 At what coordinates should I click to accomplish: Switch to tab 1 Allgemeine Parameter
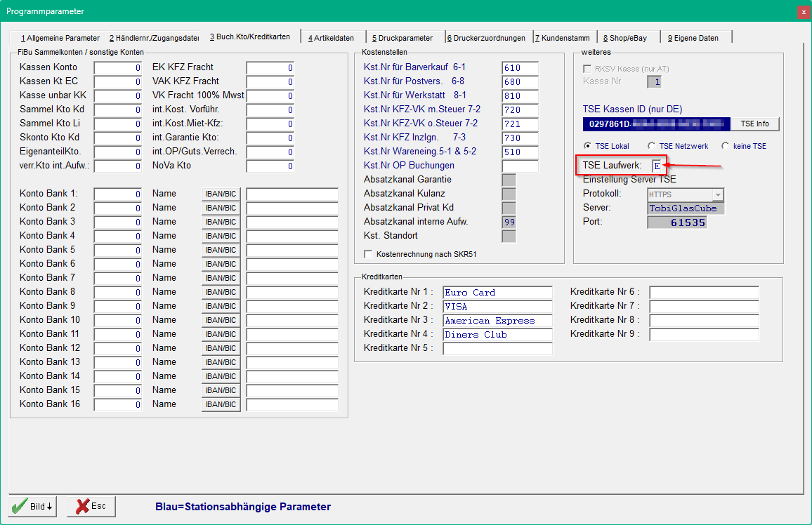click(60, 38)
